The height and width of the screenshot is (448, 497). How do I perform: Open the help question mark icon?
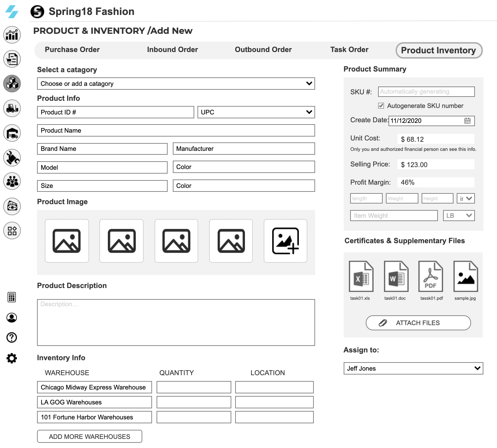point(12,337)
